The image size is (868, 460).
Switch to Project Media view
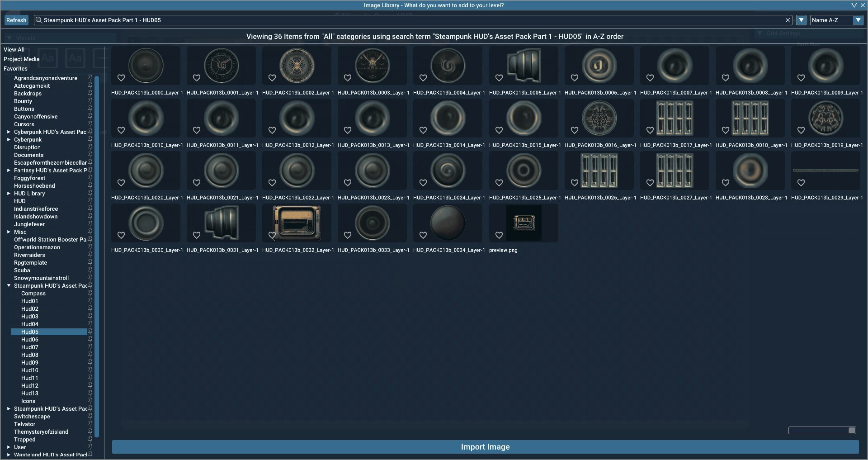point(22,59)
